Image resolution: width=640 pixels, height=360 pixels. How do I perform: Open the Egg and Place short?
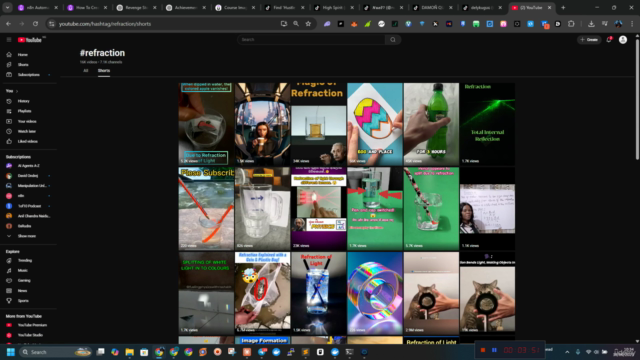point(375,124)
